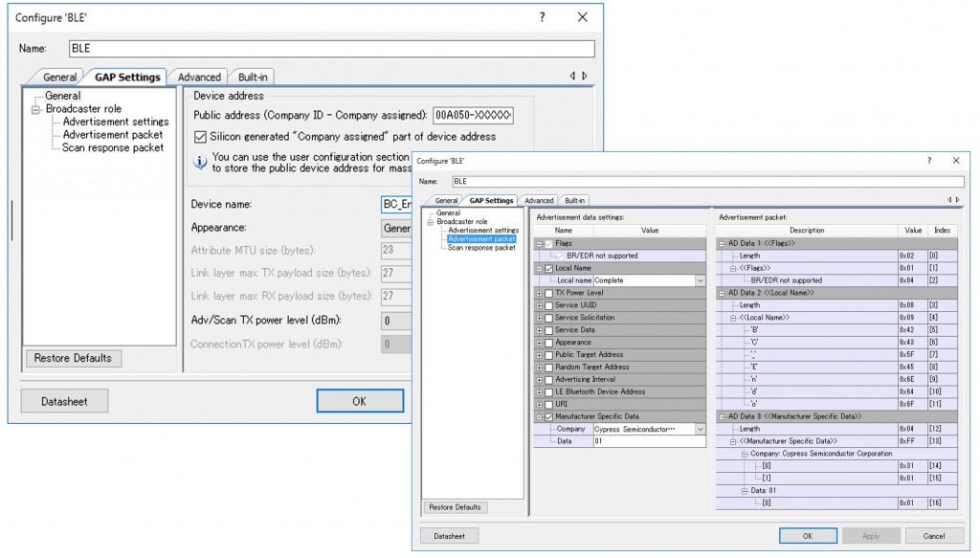Select Advertisement settings in back window tree
980x558 pixels.
(116, 122)
